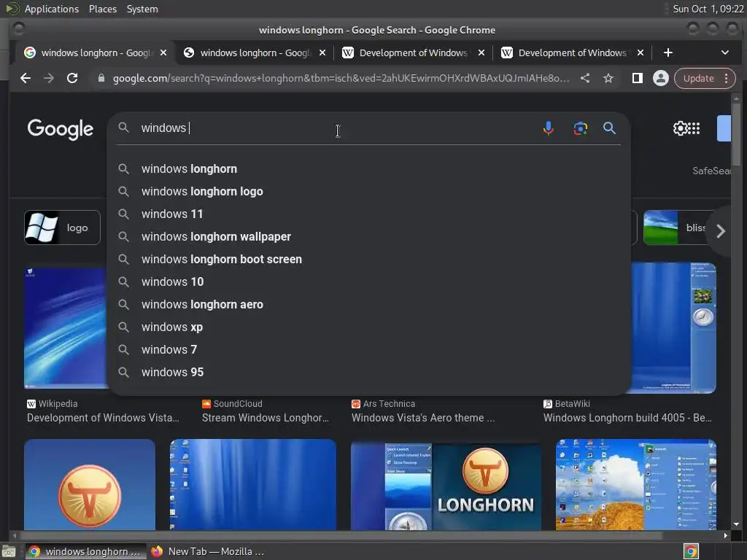Bookmark this page with the star icon

click(x=608, y=78)
